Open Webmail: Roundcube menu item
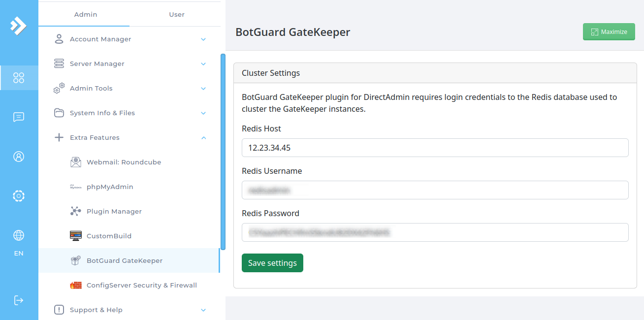 [x=129, y=162]
